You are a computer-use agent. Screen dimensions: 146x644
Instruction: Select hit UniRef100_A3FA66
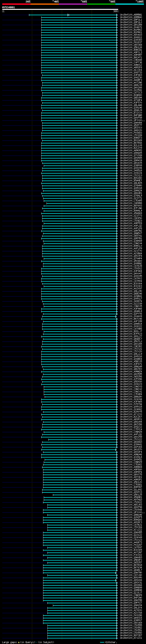131,309
